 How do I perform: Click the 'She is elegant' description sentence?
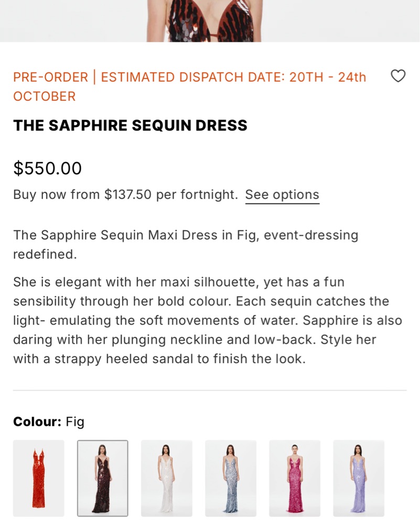[x=178, y=283]
